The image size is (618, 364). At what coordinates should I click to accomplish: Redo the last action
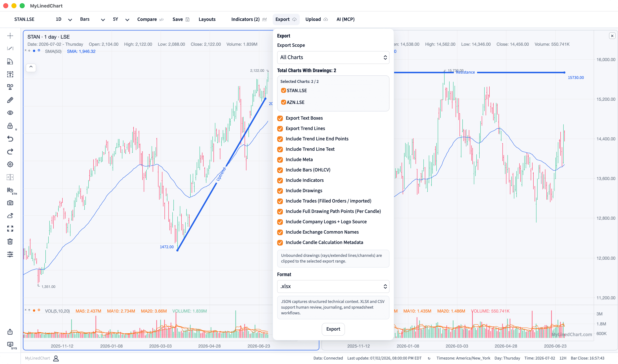click(x=10, y=152)
